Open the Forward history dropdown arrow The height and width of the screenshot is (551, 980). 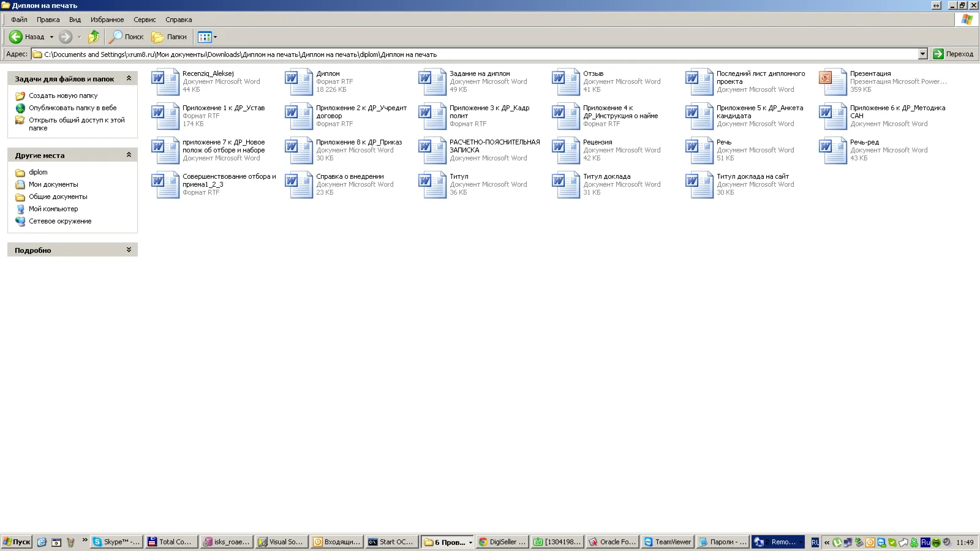point(79,37)
